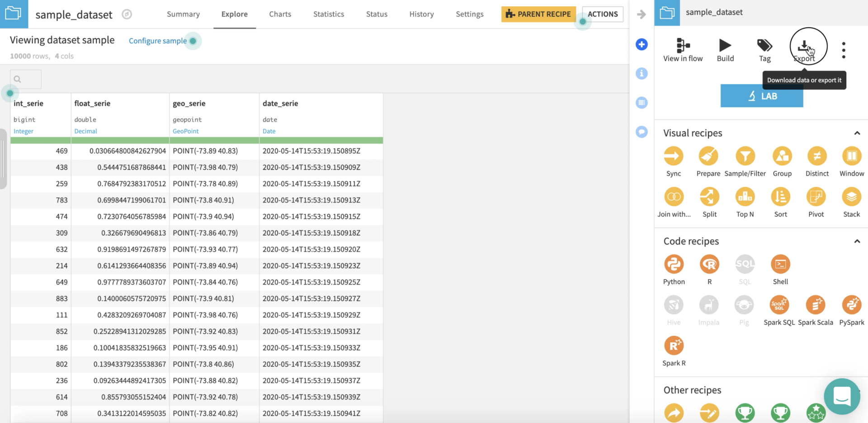868x423 pixels.
Task: Click the Build play icon
Action: coord(725,45)
